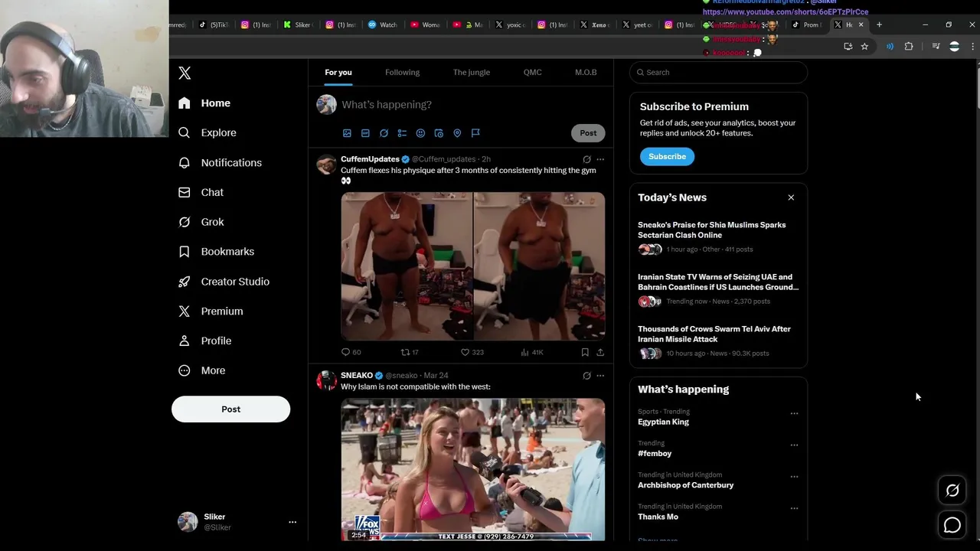Click the X logo in the sidebar
980x551 pixels.
tap(185, 73)
